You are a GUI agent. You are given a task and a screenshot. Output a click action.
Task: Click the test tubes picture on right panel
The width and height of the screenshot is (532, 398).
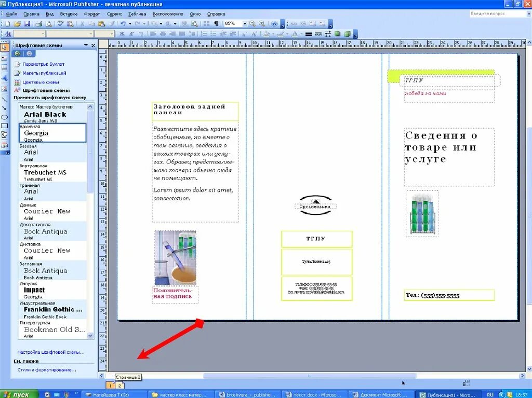[422, 214]
